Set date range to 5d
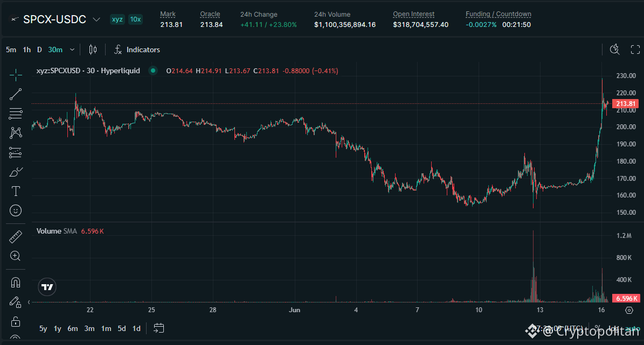 pyautogui.click(x=122, y=329)
